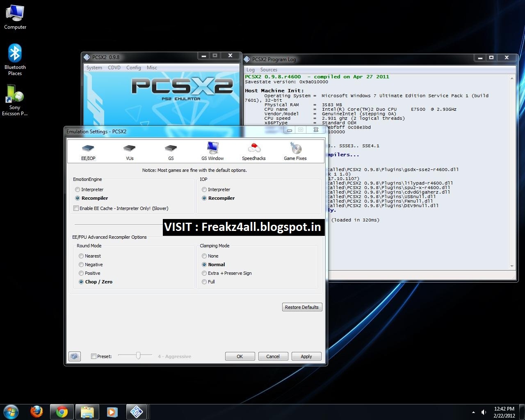Open the EE/IOP settings page

coord(88,151)
